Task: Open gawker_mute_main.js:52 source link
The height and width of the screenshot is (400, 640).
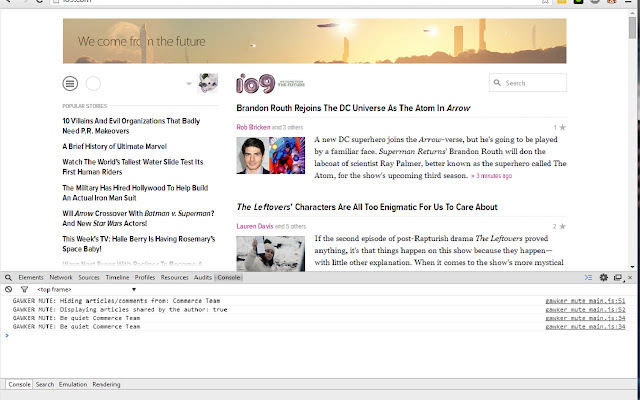Action: [585, 309]
